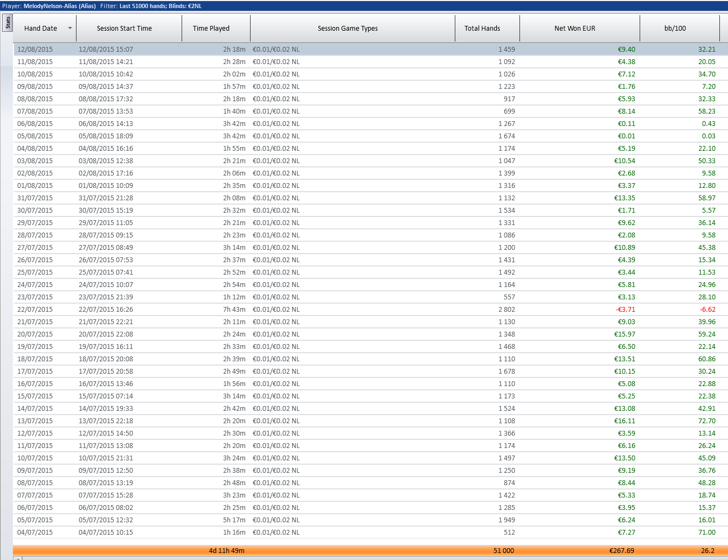
Task: Click net won value €10.54
Action: 625,161
